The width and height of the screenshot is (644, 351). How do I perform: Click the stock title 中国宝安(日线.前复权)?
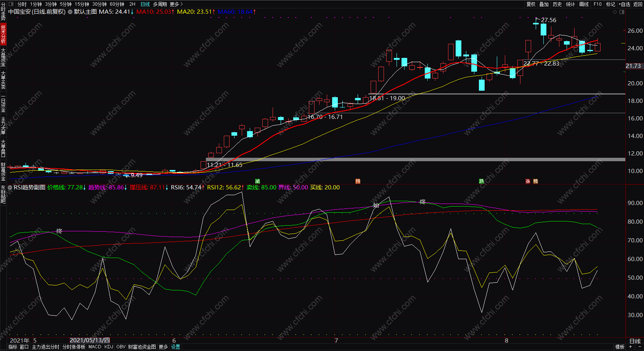pyautogui.click(x=37, y=12)
